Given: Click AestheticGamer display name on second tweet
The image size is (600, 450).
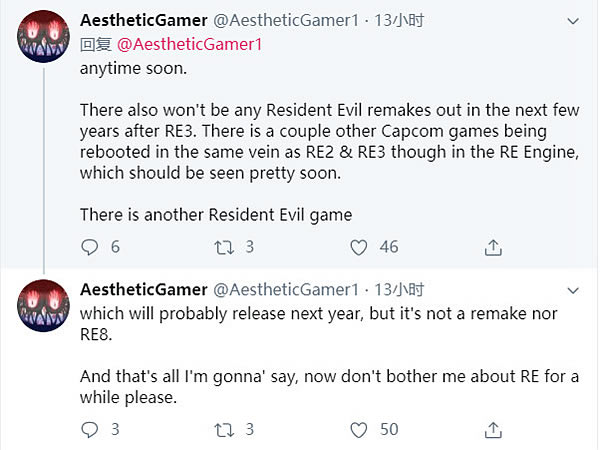Looking at the screenshot, I should tap(143, 289).
